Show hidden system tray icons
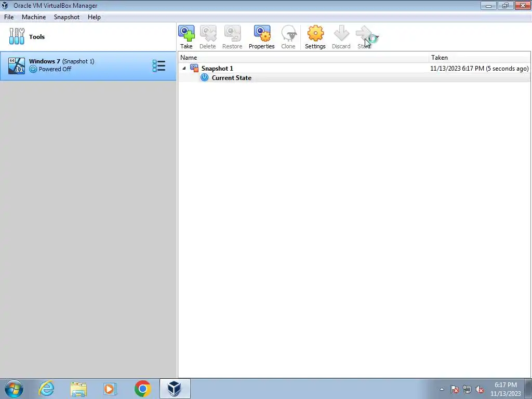This screenshot has height=399, width=532. [x=442, y=389]
